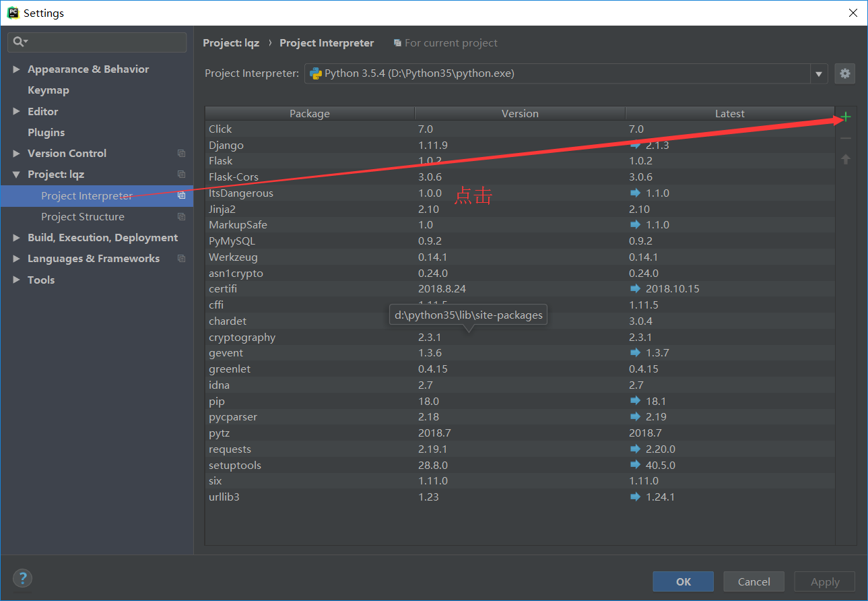Select the ItsDangerous package row
This screenshot has height=601, width=868.
[520, 193]
